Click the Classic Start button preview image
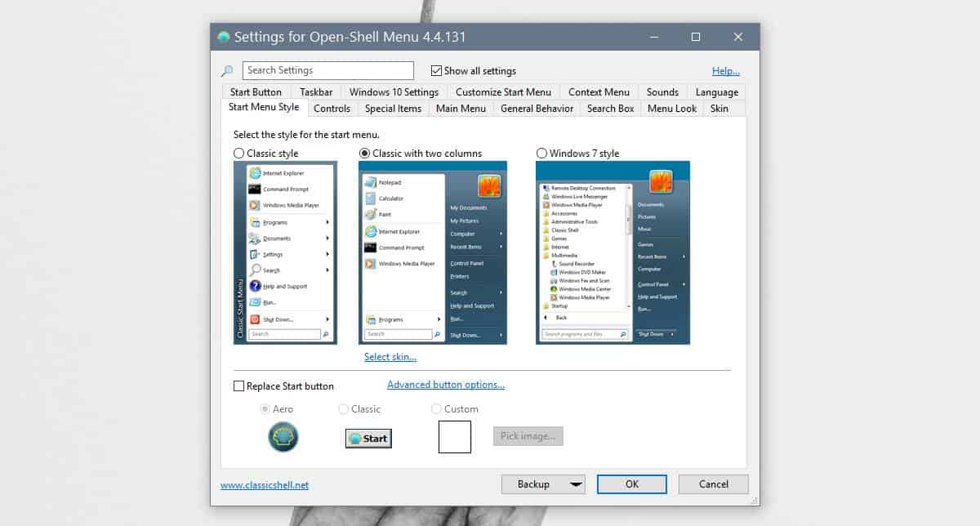Viewport: 980px width, 526px height. (x=367, y=438)
